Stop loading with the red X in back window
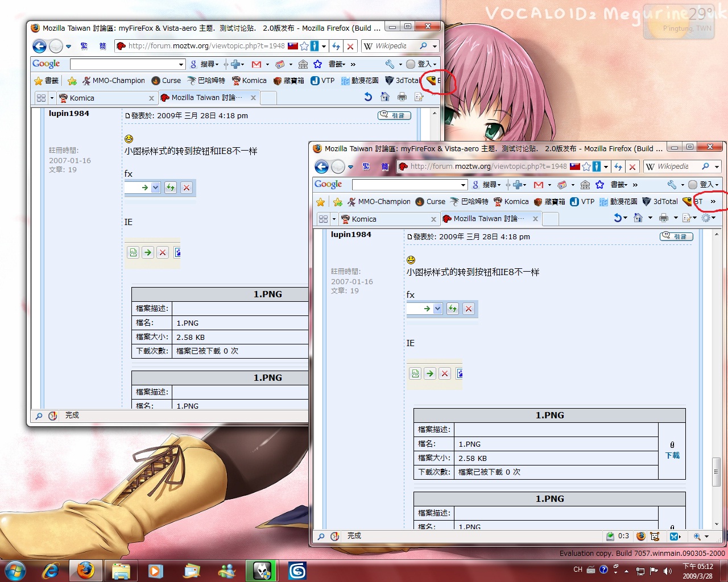The image size is (728, 582). tap(350, 46)
